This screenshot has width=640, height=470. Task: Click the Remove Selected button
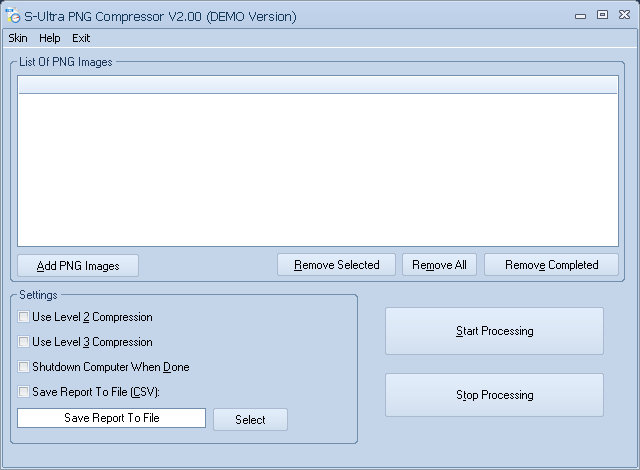[336, 265]
